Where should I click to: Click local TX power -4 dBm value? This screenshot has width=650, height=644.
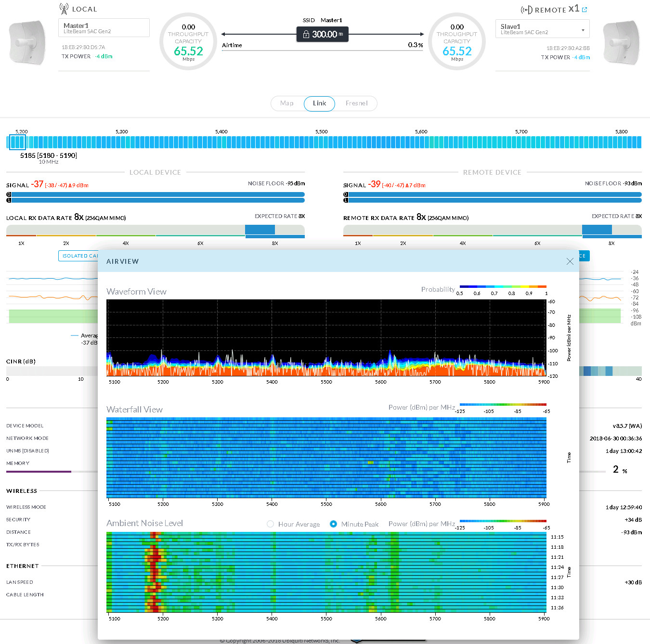[104, 56]
